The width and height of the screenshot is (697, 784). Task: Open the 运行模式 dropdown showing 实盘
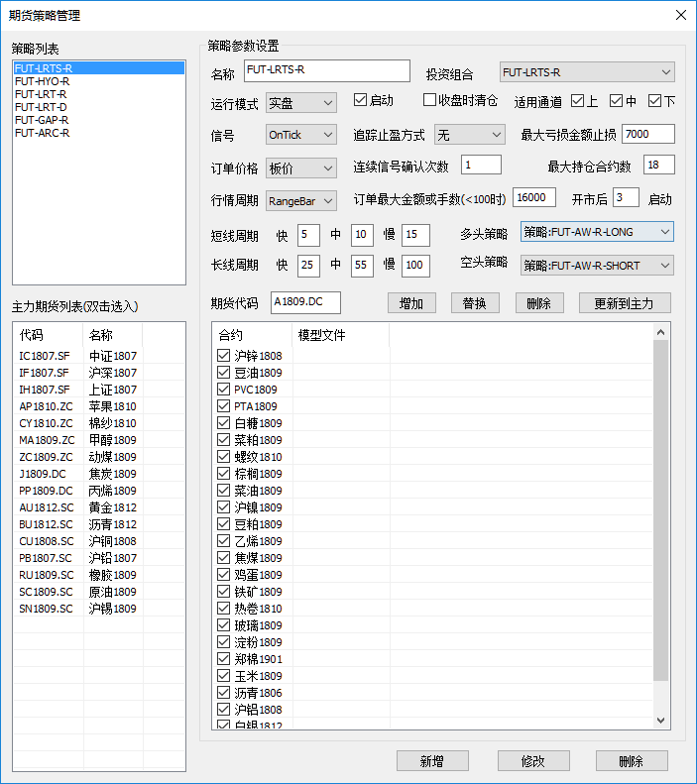[x=301, y=103]
